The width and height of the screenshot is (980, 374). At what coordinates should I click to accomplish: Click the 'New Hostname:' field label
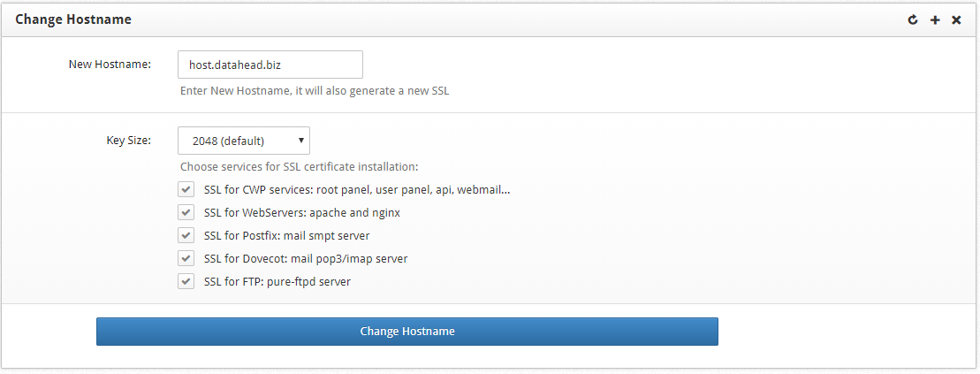coord(110,64)
